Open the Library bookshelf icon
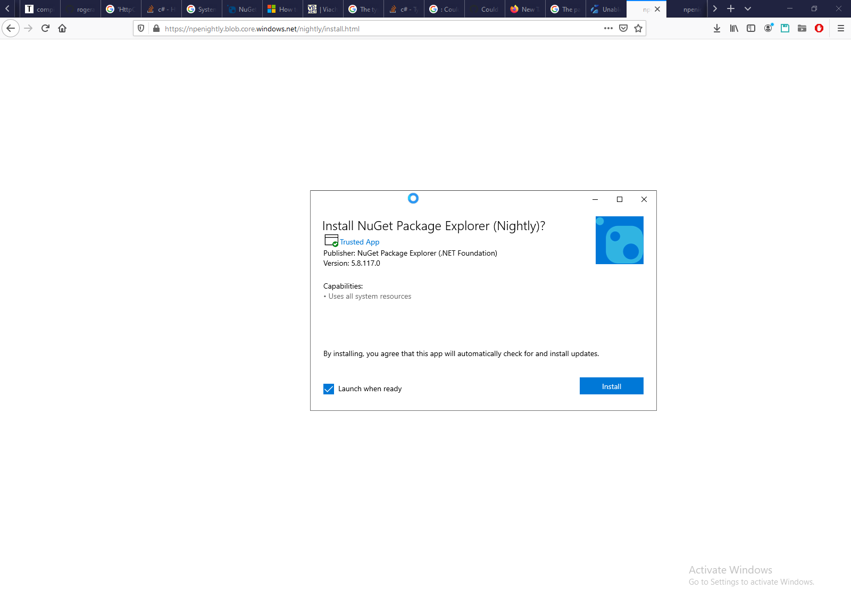The width and height of the screenshot is (851, 616). pos(734,28)
